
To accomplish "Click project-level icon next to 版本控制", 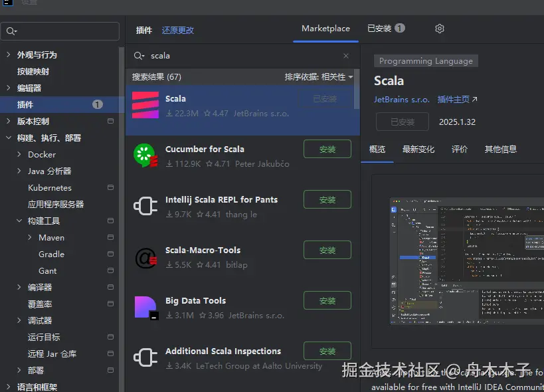I will tap(111, 121).
